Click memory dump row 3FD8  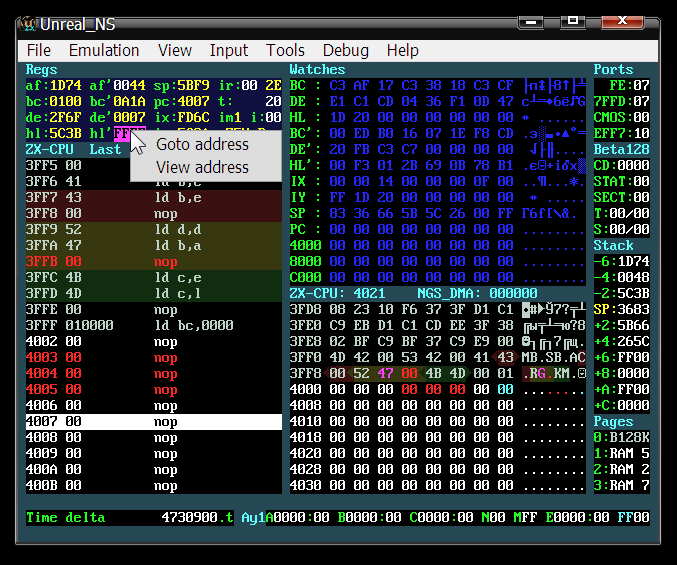click(437, 309)
